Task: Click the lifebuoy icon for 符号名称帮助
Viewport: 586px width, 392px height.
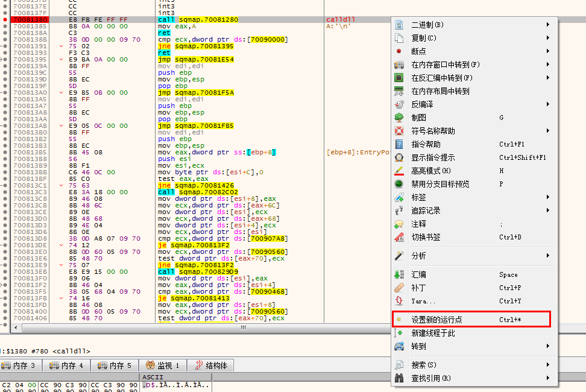Action: pos(399,131)
